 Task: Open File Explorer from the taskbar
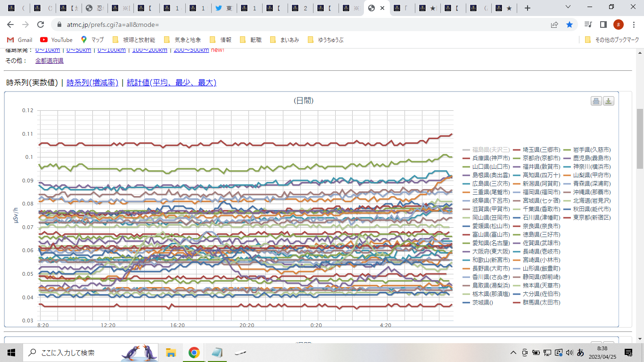171,352
